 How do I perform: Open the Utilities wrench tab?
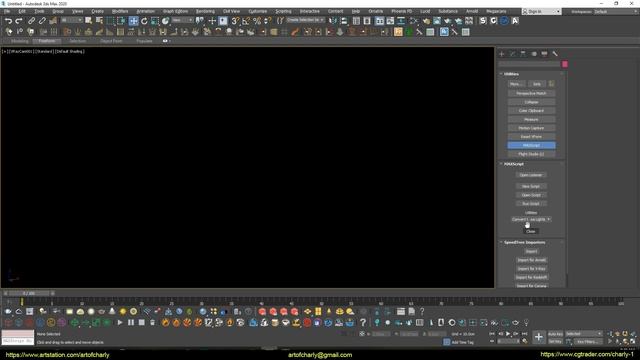(x=555, y=54)
